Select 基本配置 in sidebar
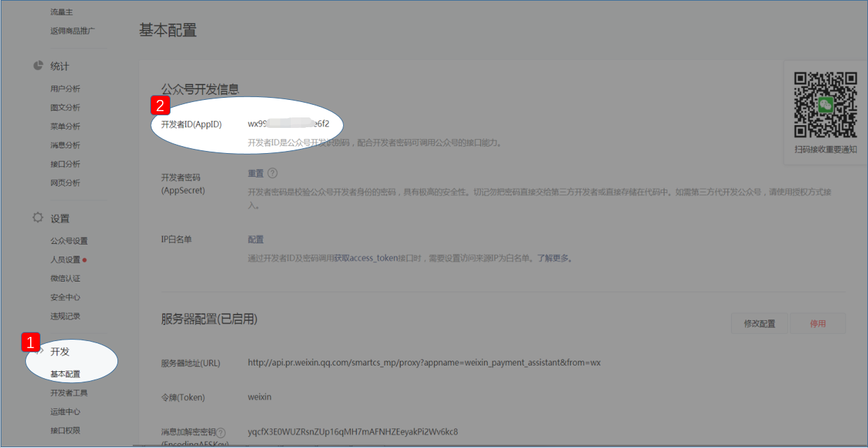 (65, 375)
